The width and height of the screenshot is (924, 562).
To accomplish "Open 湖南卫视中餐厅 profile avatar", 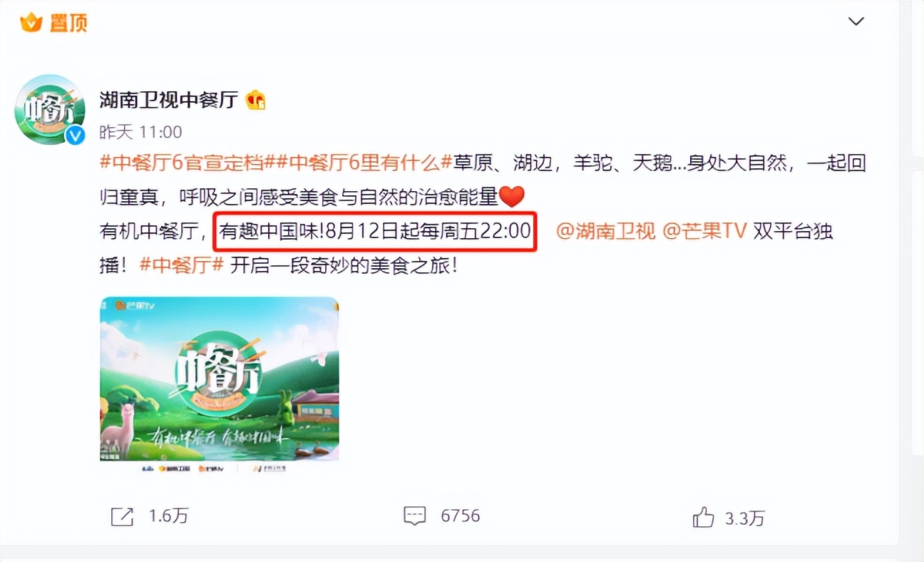I will 50,110.
